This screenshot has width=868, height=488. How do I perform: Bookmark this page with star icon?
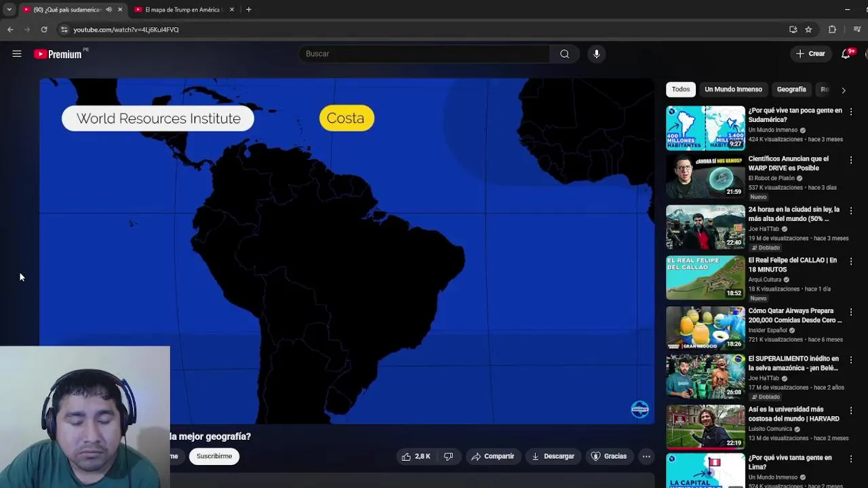point(808,29)
